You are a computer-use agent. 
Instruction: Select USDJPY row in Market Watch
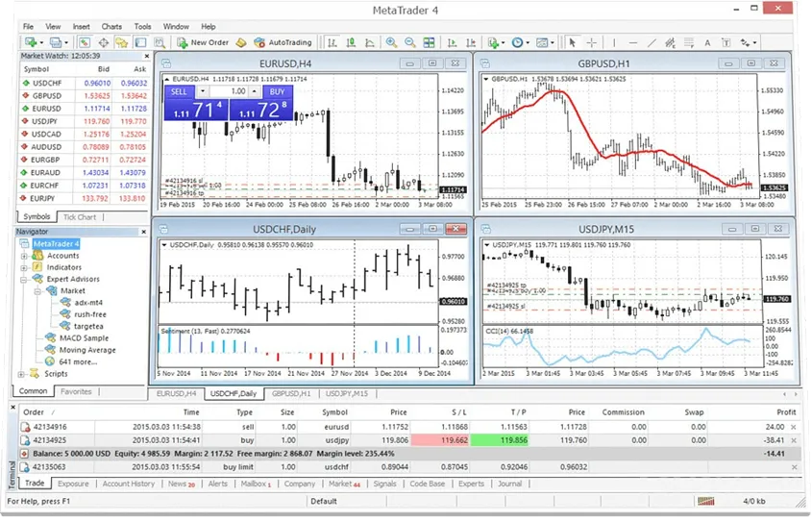pos(85,122)
